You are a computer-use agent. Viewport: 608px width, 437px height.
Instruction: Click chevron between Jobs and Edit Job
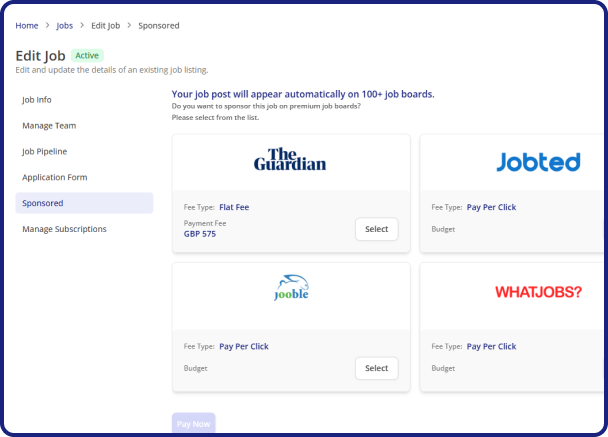click(x=82, y=25)
